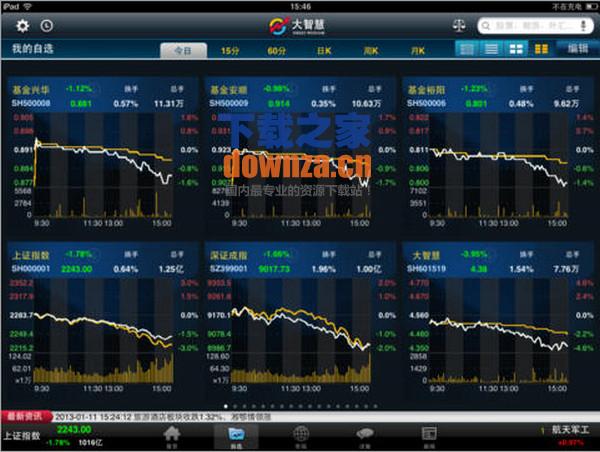Switch to detailed list layout view
Image resolution: width=600 pixels, height=452 pixels.
pyautogui.click(x=466, y=49)
